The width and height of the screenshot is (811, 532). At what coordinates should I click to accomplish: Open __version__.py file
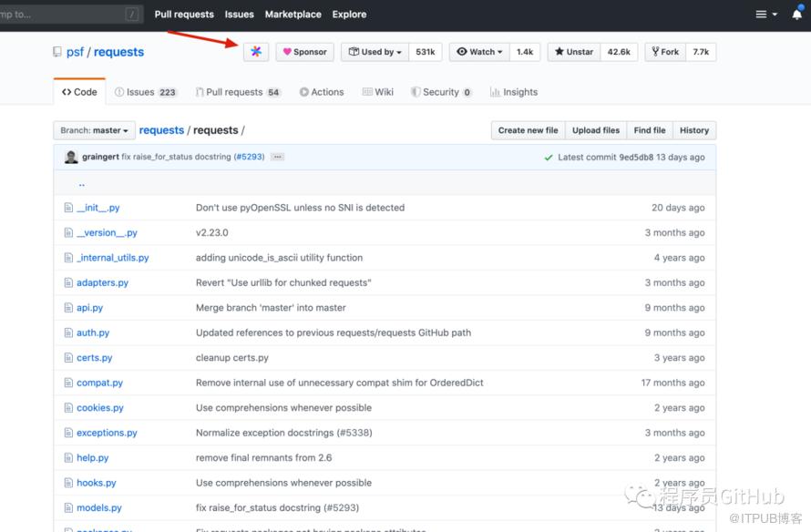pyautogui.click(x=107, y=232)
